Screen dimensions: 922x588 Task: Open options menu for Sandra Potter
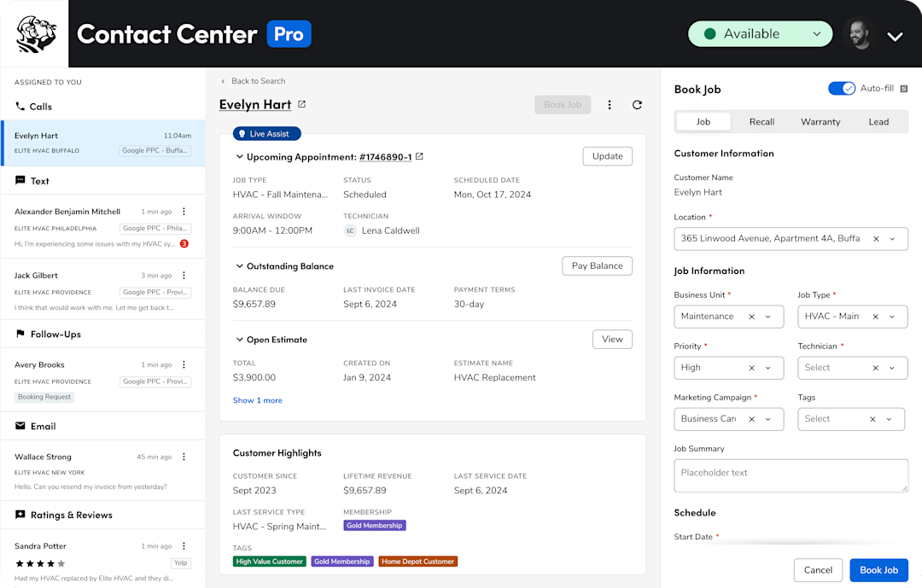(x=184, y=545)
